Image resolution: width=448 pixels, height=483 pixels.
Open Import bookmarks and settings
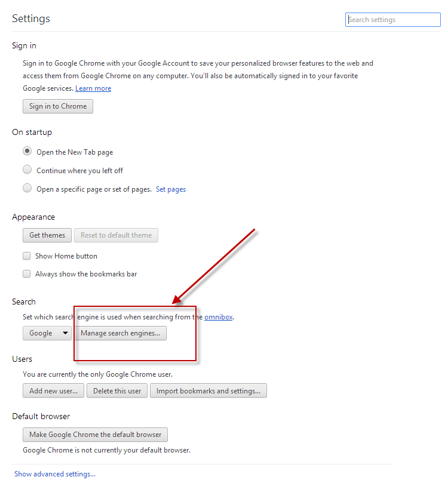coord(208,391)
